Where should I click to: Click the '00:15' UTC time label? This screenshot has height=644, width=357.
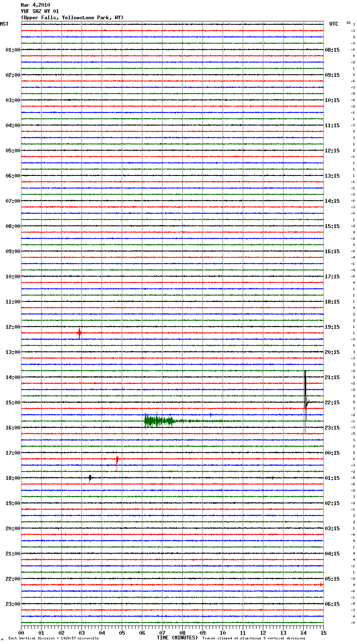click(x=332, y=453)
